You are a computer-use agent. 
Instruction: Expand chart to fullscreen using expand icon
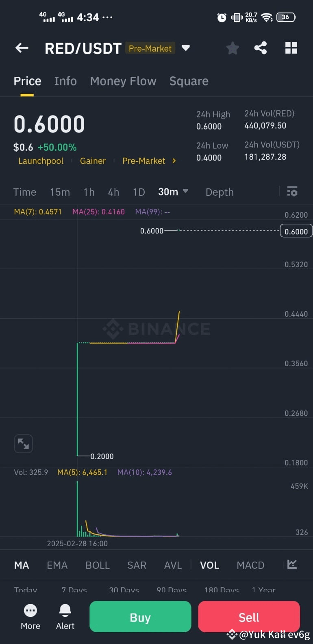[23, 443]
